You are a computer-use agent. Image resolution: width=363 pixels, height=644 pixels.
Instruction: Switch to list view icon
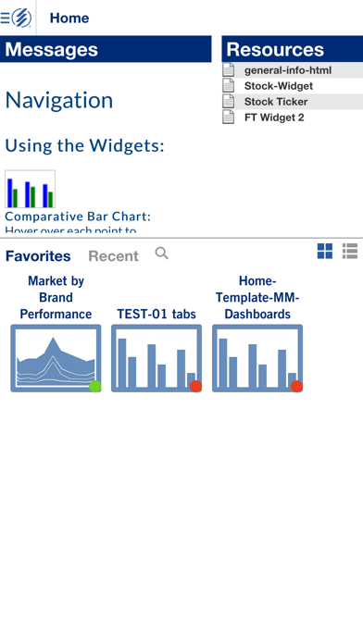(350, 251)
